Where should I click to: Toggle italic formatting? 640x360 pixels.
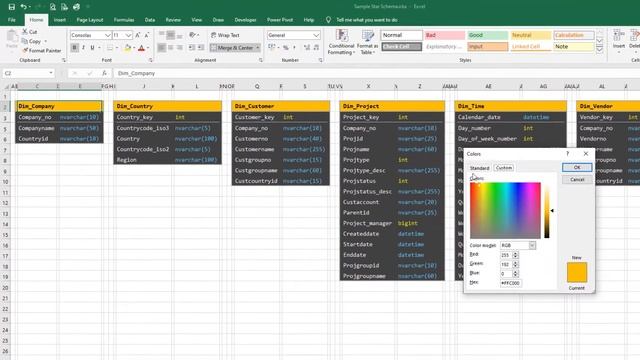point(83,48)
